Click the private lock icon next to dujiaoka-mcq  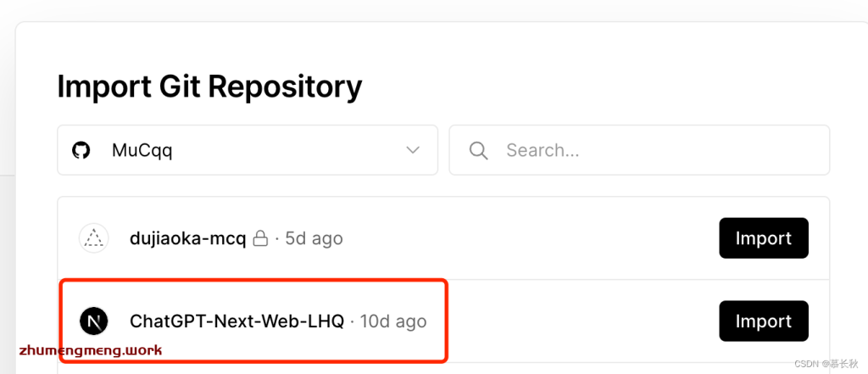point(260,238)
